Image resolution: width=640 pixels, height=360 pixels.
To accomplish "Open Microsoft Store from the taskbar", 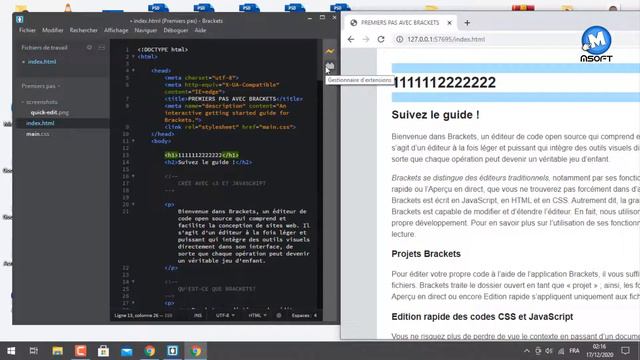I will 103,351.
